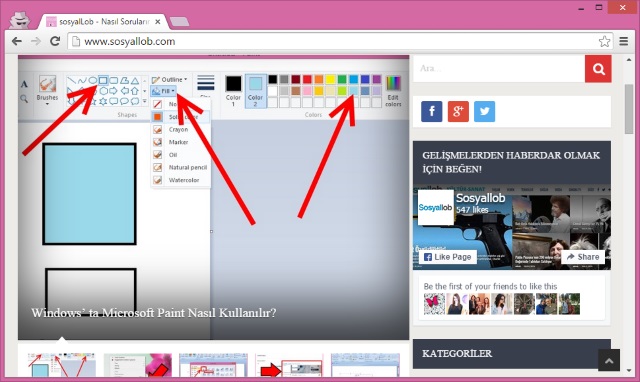The image size is (640, 382).
Task: Click the Share button in Facebook widget
Action: point(583,257)
